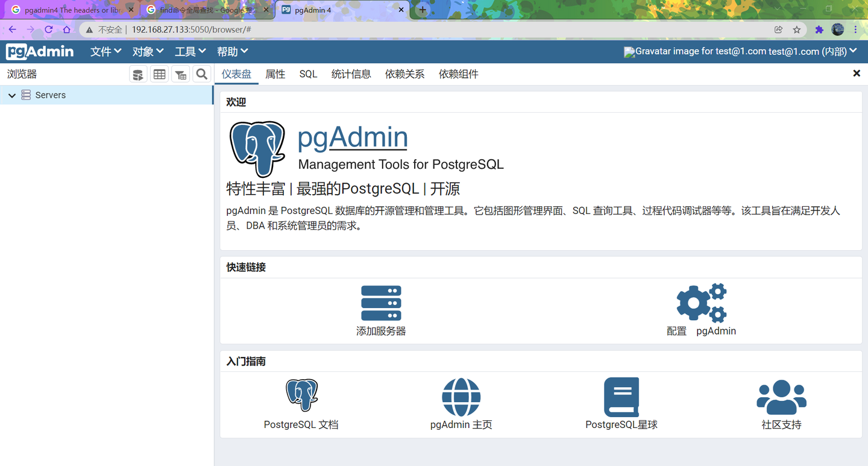Click Chrome profile avatar icon
Image resolution: width=868 pixels, height=466 pixels.
pyautogui.click(x=838, y=29)
